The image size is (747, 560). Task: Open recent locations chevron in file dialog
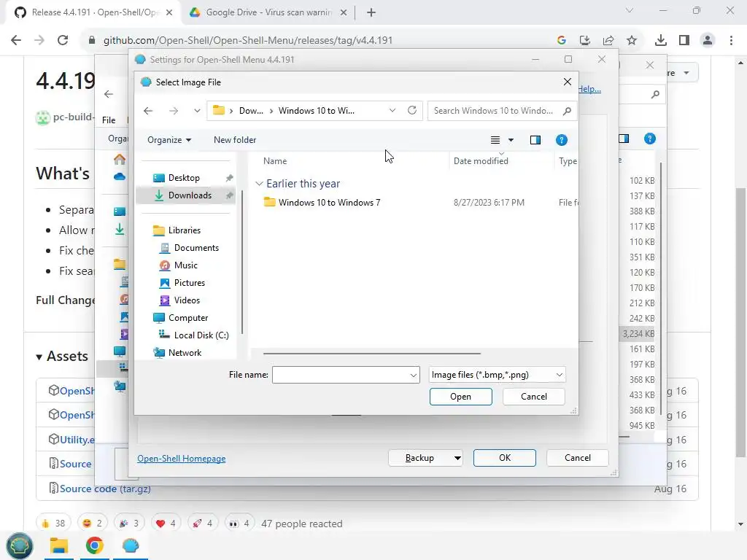(197, 111)
